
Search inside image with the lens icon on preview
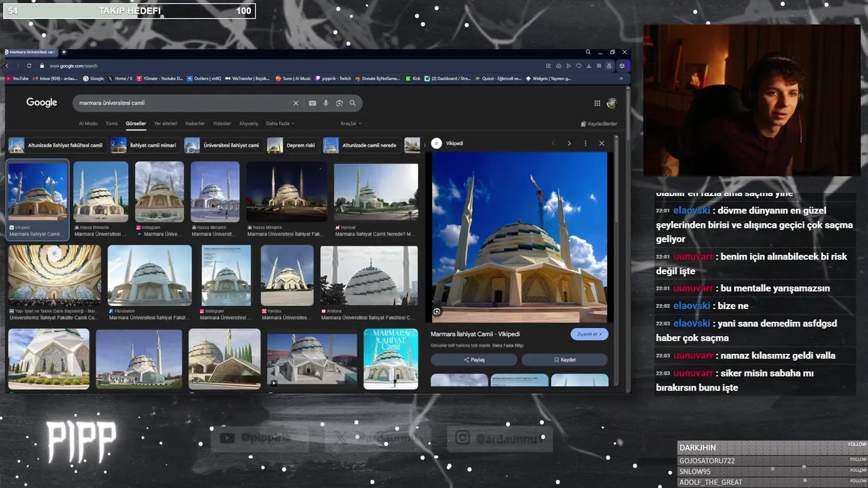click(437, 312)
